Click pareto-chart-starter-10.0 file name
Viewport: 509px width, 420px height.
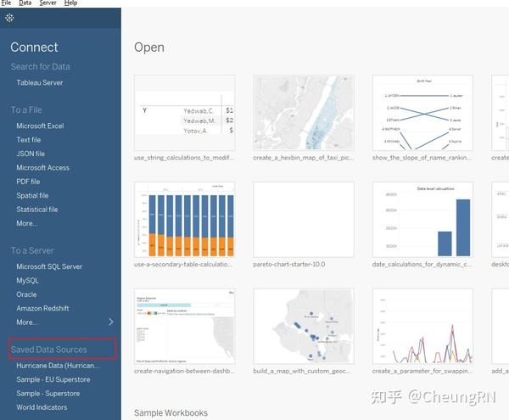click(x=289, y=265)
